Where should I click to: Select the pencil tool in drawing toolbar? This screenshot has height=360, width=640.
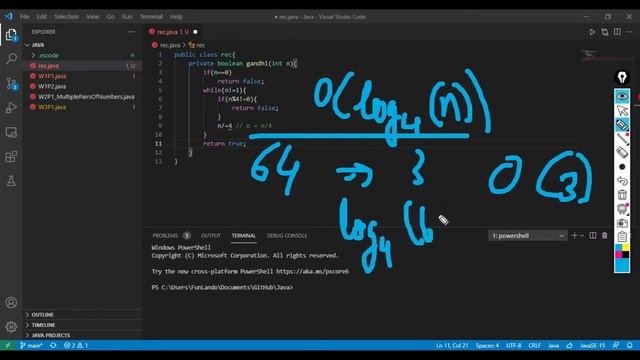[x=622, y=139]
